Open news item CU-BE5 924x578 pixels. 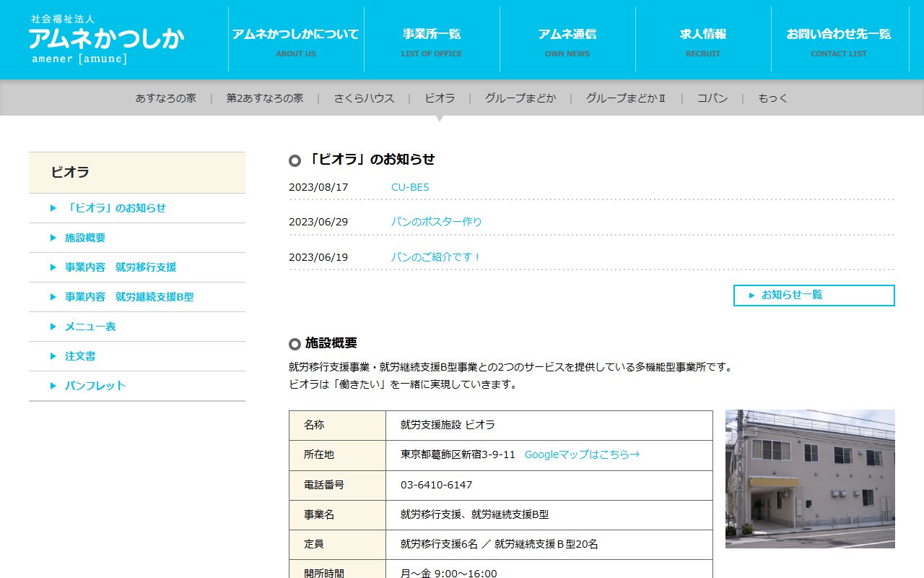[x=410, y=187]
